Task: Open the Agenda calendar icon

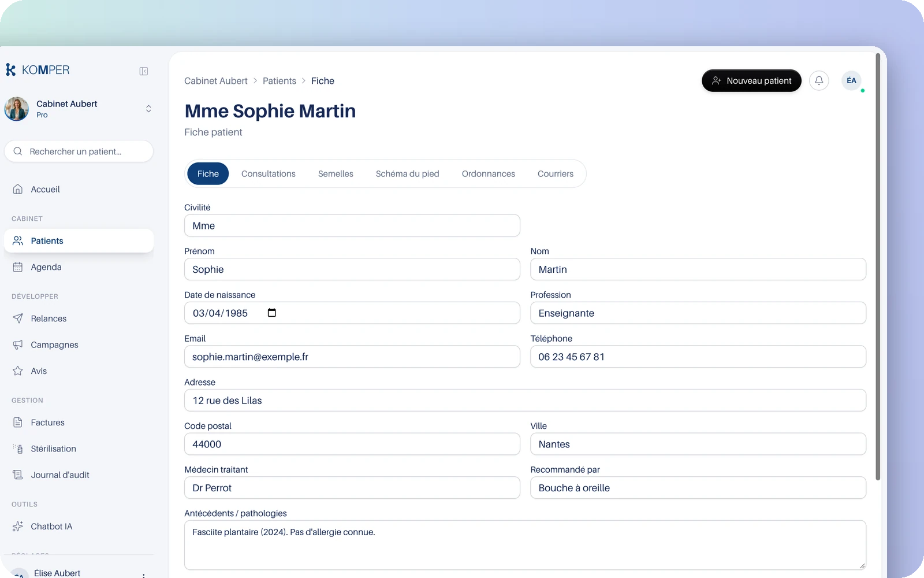Action: pos(18,267)
